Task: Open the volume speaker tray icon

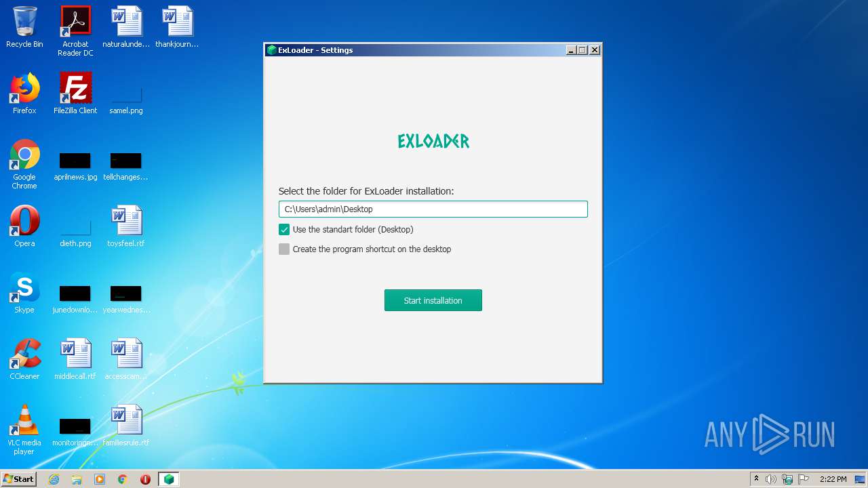Action: (771, 479)
